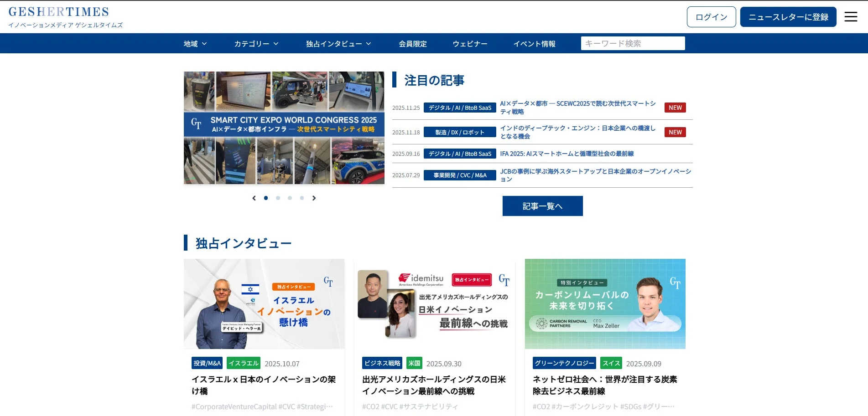The height and width of the screenshot is (416, 868).
Task: Open the イベント情報 page
Action: pyautogui.click(x=535, y=43)
